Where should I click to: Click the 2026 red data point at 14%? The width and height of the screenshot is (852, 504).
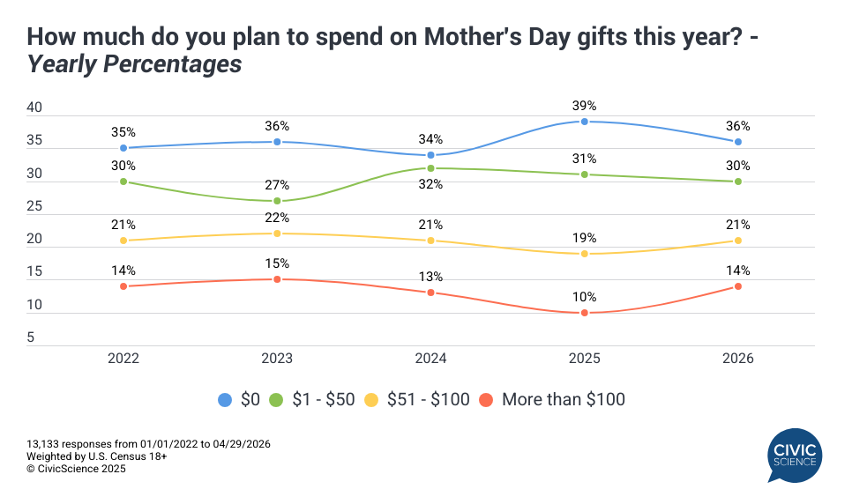(x=738, y=286)
